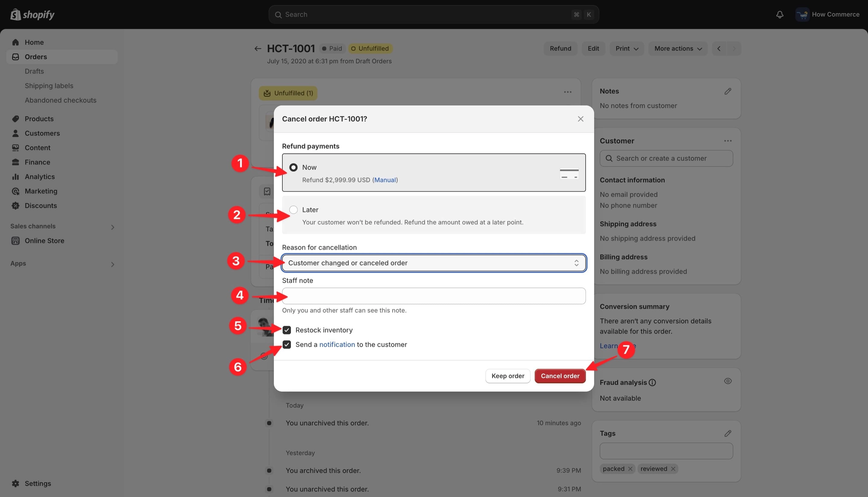Viewport: 868px width, 497px height.
Task: Click the Marketing target icon
Action: 15,191
